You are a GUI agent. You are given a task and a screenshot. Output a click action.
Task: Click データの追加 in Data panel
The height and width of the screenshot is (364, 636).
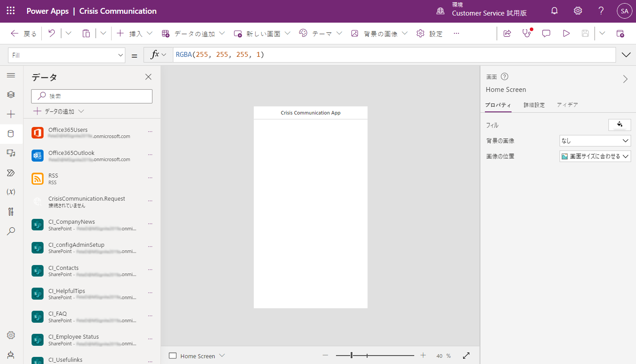pyautogui.click(x=58, y=111)
